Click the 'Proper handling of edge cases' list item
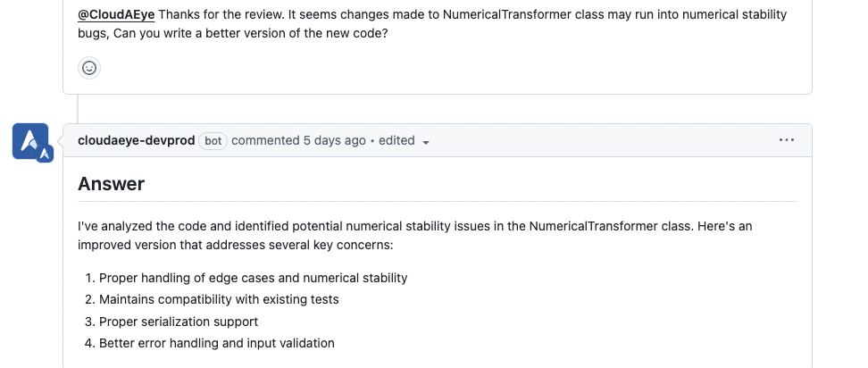 tap(253, 278)
